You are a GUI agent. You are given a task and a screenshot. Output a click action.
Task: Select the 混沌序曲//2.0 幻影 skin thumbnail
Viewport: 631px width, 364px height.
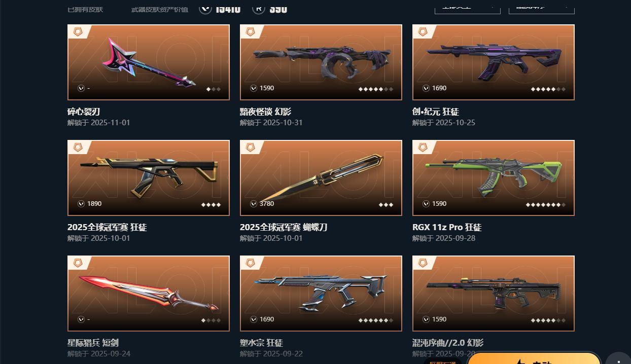coord(494,294)
